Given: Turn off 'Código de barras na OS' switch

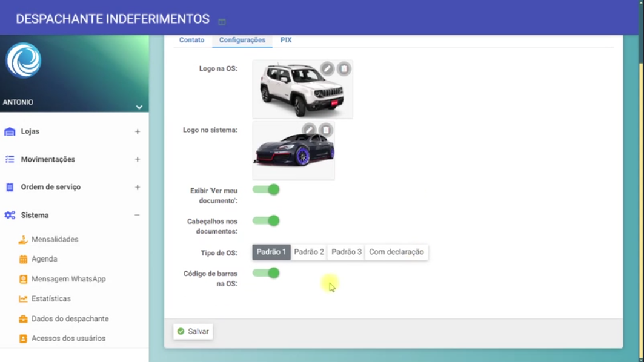Looking at the screenshot, I should pos(267,273).
